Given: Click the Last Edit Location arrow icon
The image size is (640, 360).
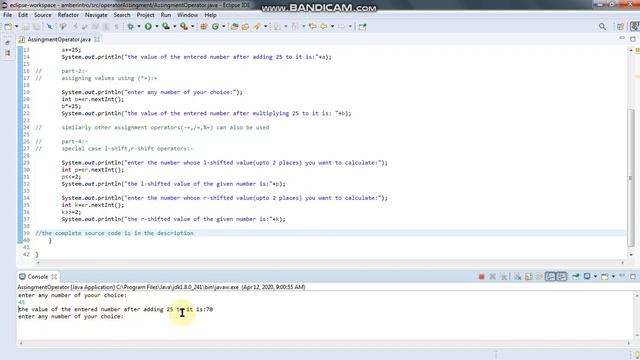Looking at the screenshot, I should tap(313, 27).
